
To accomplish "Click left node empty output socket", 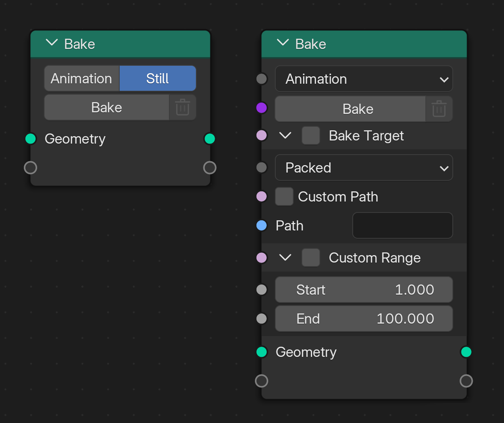I will tap(210, 167).
